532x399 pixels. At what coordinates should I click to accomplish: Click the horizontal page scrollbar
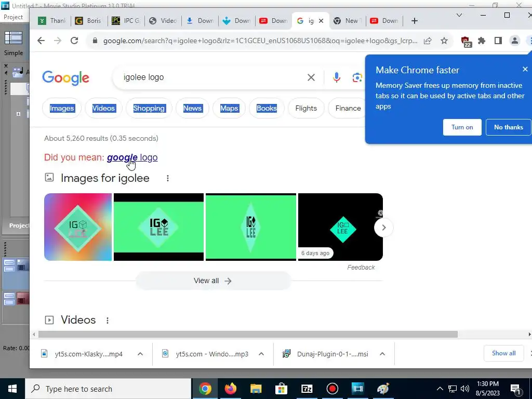point(248,335)
